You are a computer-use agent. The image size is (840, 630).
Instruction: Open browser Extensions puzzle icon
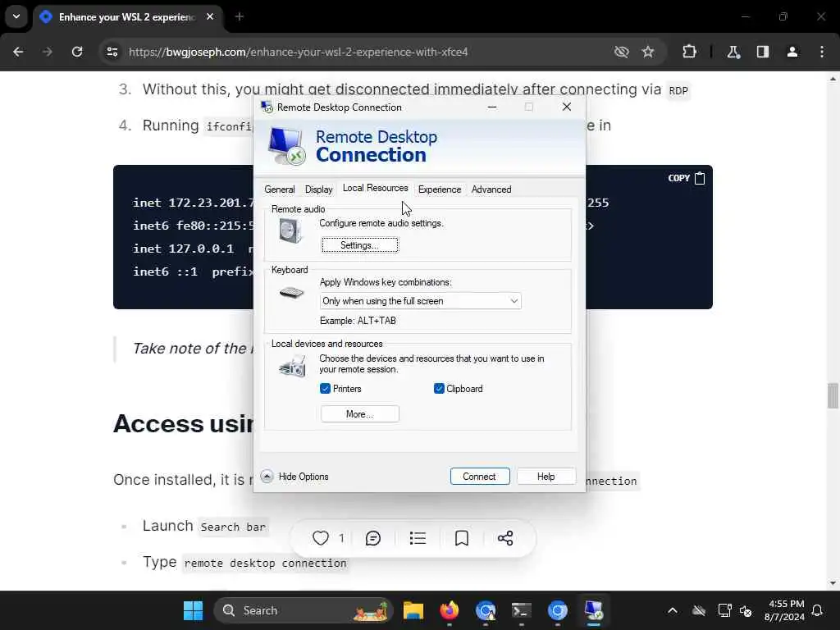point(689,52)
